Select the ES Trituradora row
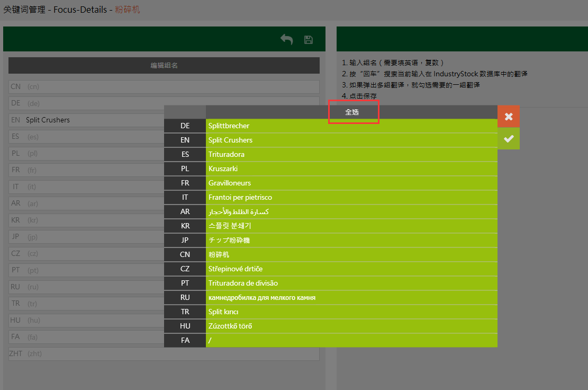This screenshot has width=588, height=390. (x=351, y=155)
